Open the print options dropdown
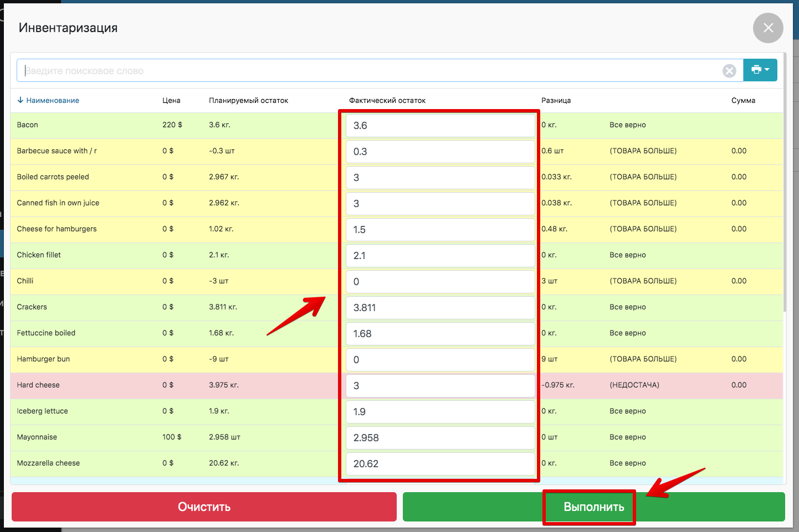This screenshot has height=532, width=799. 760,70
